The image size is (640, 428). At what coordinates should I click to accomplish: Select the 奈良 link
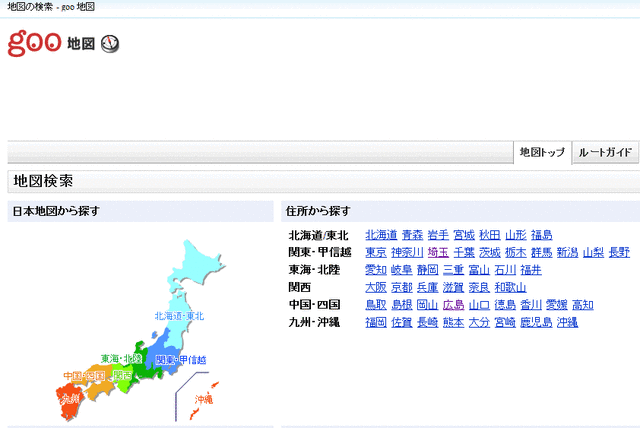click(480, 288)
